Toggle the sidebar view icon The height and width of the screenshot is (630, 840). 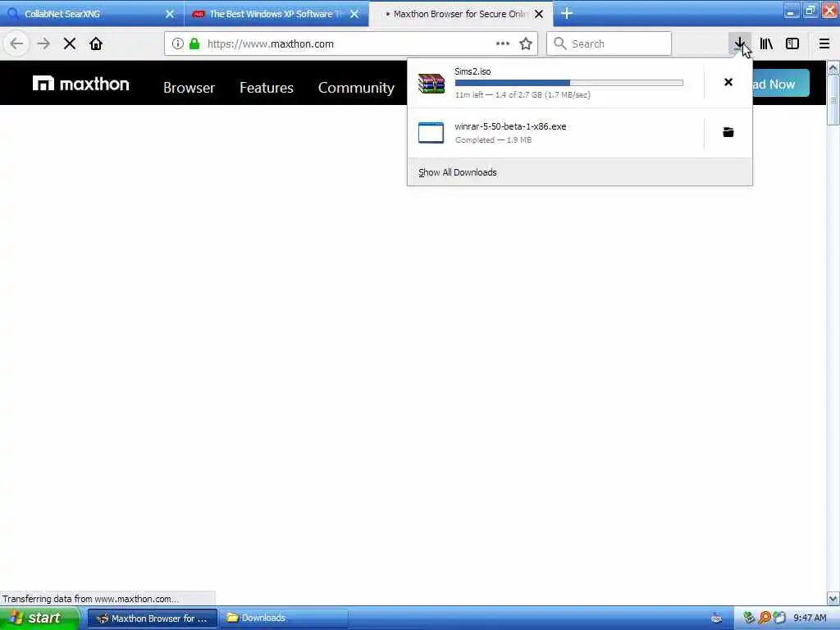pyautogui.click(x=792, y=43)
